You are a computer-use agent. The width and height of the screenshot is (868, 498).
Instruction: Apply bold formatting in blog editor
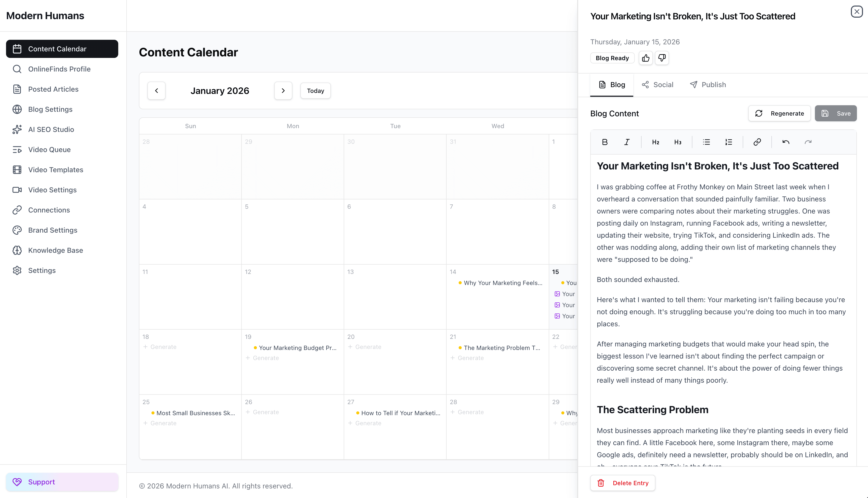(605, 142)
